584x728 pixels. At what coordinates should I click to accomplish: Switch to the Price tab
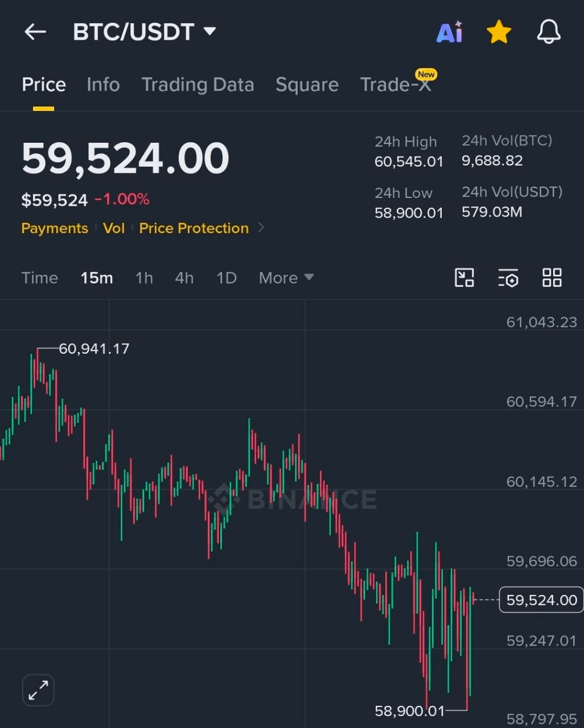click(x=44, y=85)
